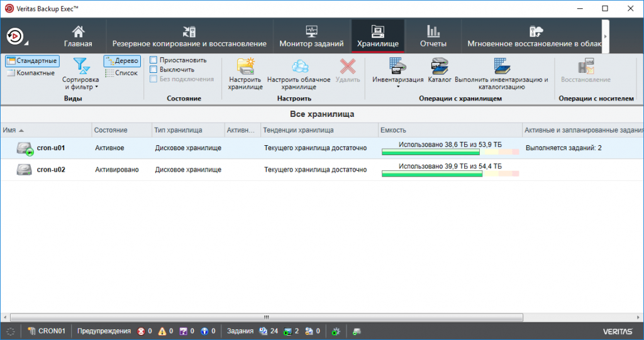
Task: Click the horizontal scrollbar thumb
Action: [x=267, y=317]
